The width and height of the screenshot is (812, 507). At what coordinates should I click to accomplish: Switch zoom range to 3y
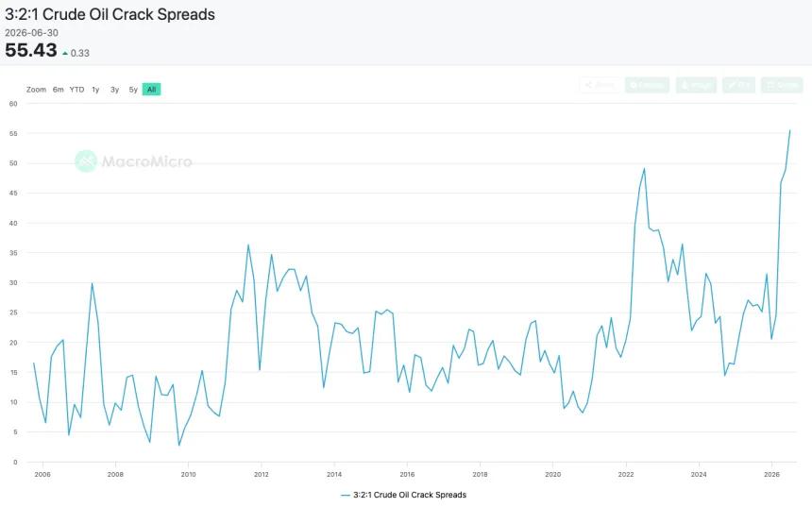114,90
